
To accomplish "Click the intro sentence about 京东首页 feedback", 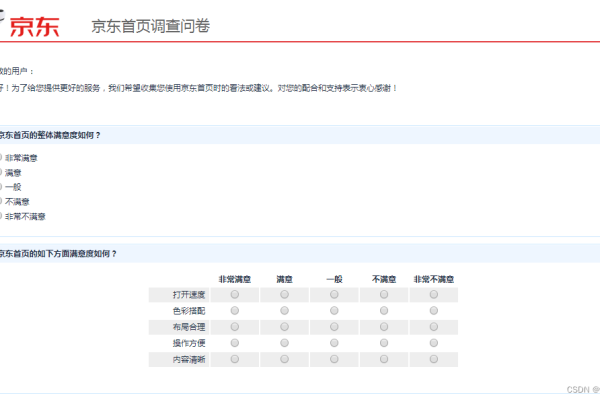I will point(199,88).
